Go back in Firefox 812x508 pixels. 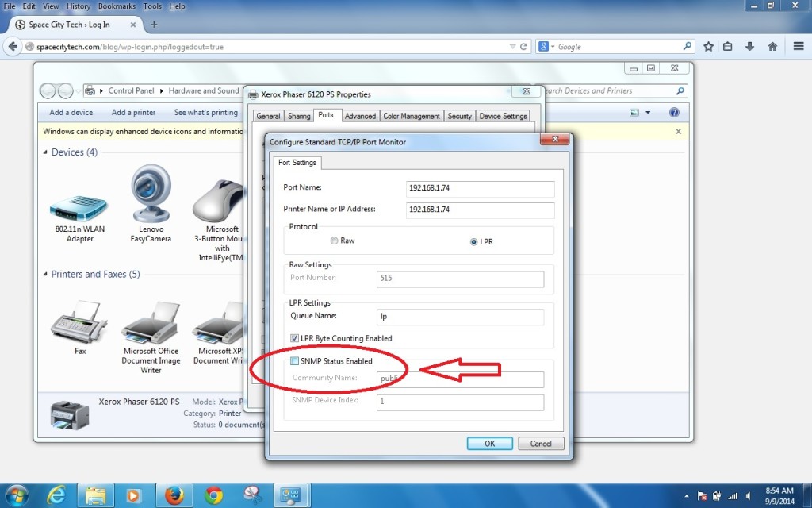click(13, 47)
